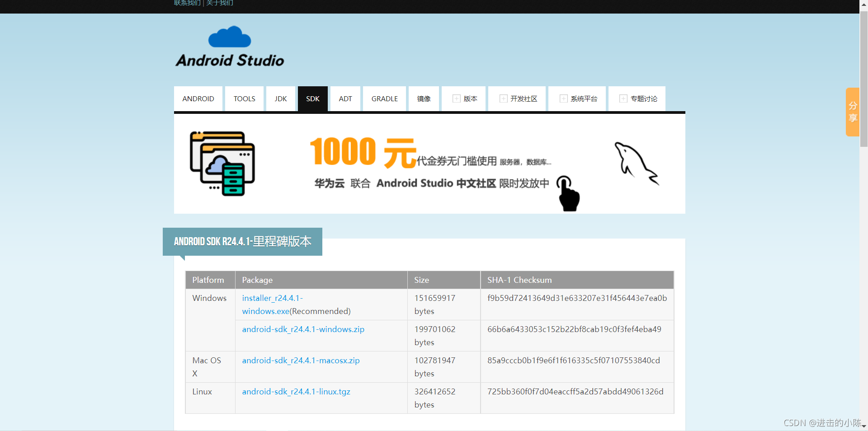Click the size value 151659917 bytes

coord(435,305)
